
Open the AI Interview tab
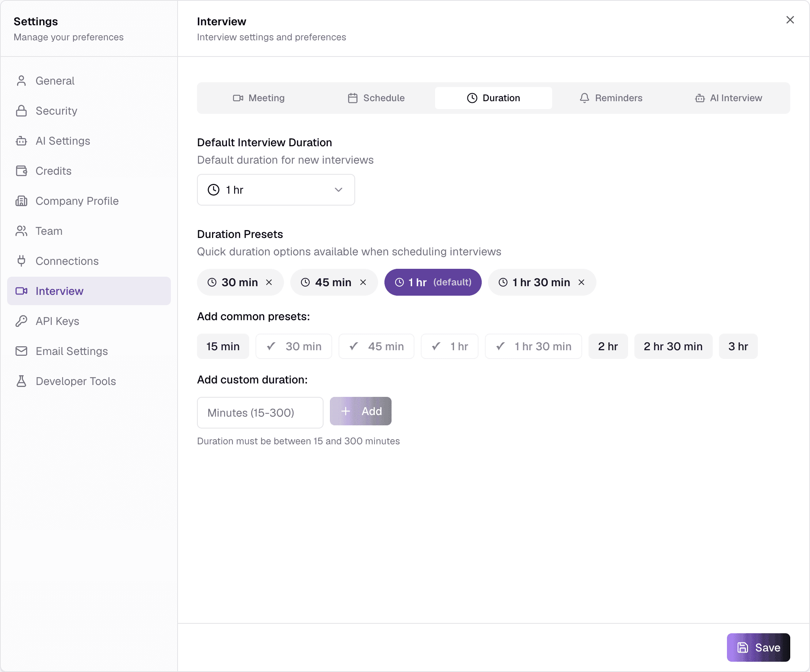(729, 98)
